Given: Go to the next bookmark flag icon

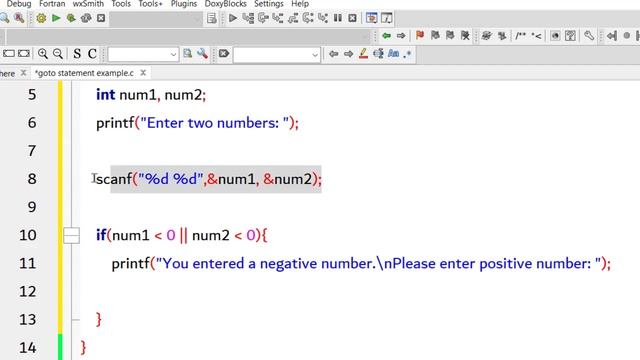Looking at the screenshot, I should (450, 36).
